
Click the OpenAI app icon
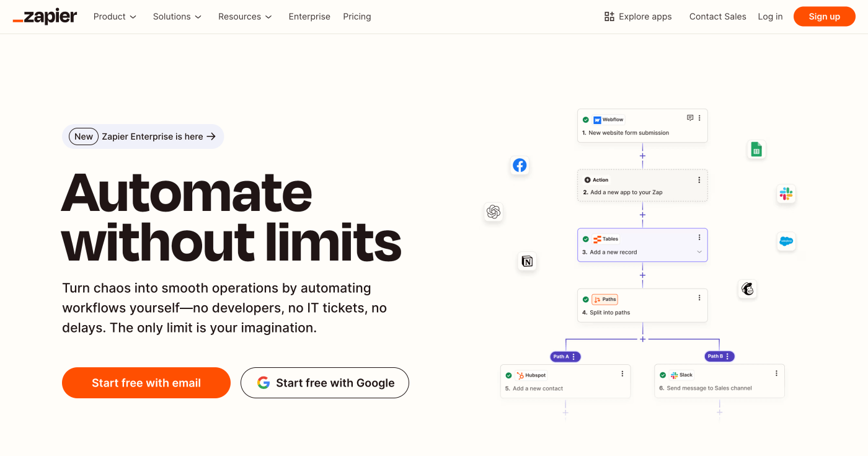pos(494,212)
